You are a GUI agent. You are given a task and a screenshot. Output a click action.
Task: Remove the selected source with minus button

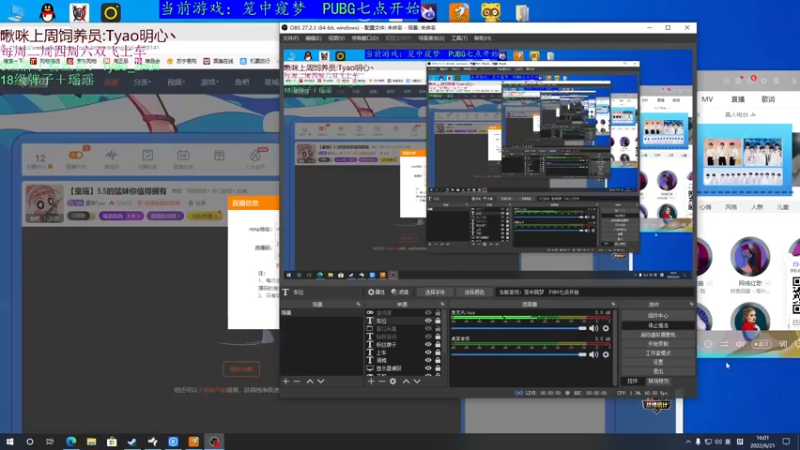tap(382, 381)
